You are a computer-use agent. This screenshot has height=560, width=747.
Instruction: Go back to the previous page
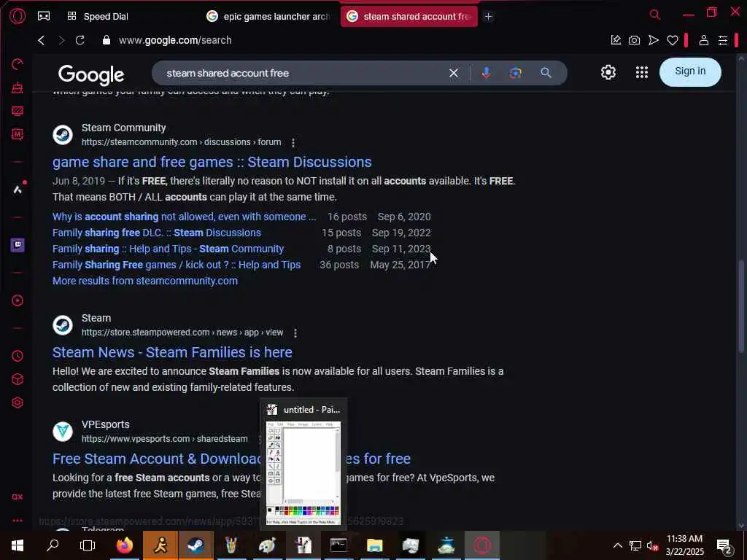click(42, 40)
